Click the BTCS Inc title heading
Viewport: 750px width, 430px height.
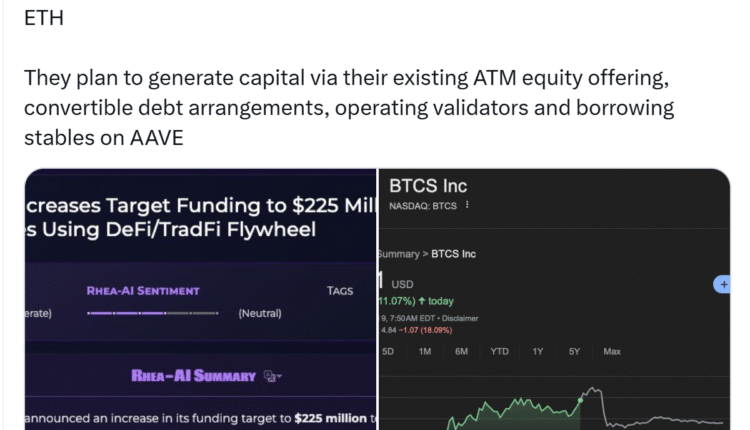(428, 186)
